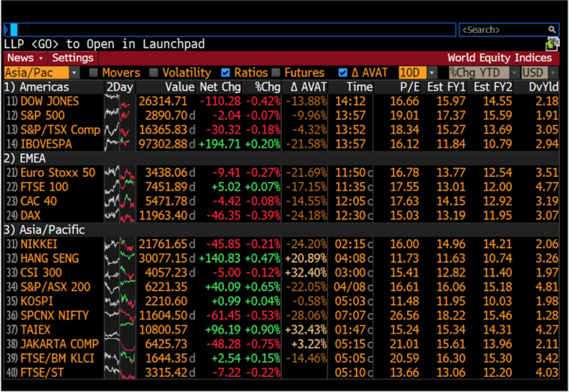This screenshot has height=392, width=569.
Task: Uncheck the Δ AVAT checkbox
Action: click(343, 73)
